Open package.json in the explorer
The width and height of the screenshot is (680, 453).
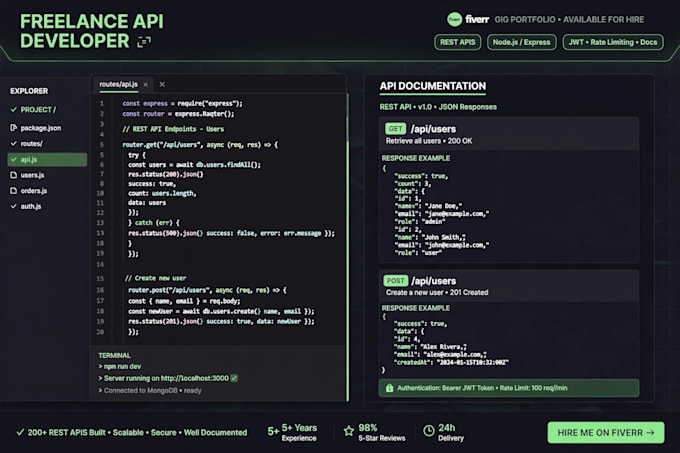tap(41, 128)
